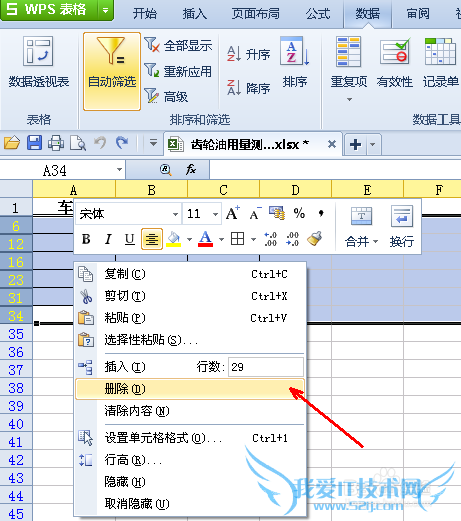461x521 pixels.
Task: Close the 齿轮油用量测...xlsx document tab
Action: tap(332, 144)
